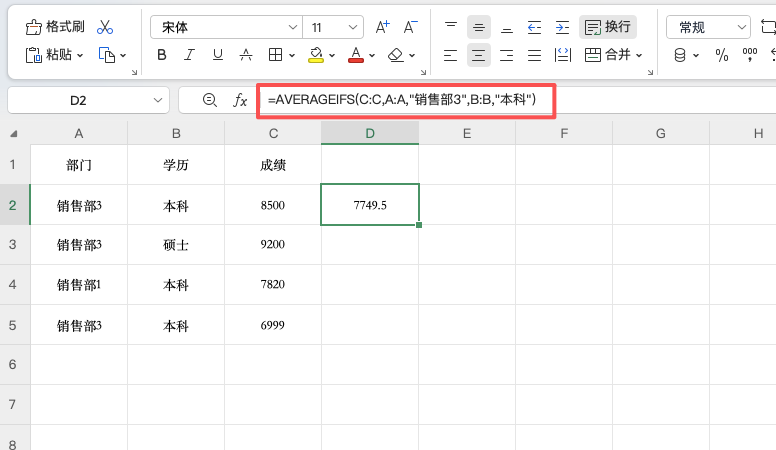Select row 2 header
The width and height of the screenshot is (776, 450).
14,205
